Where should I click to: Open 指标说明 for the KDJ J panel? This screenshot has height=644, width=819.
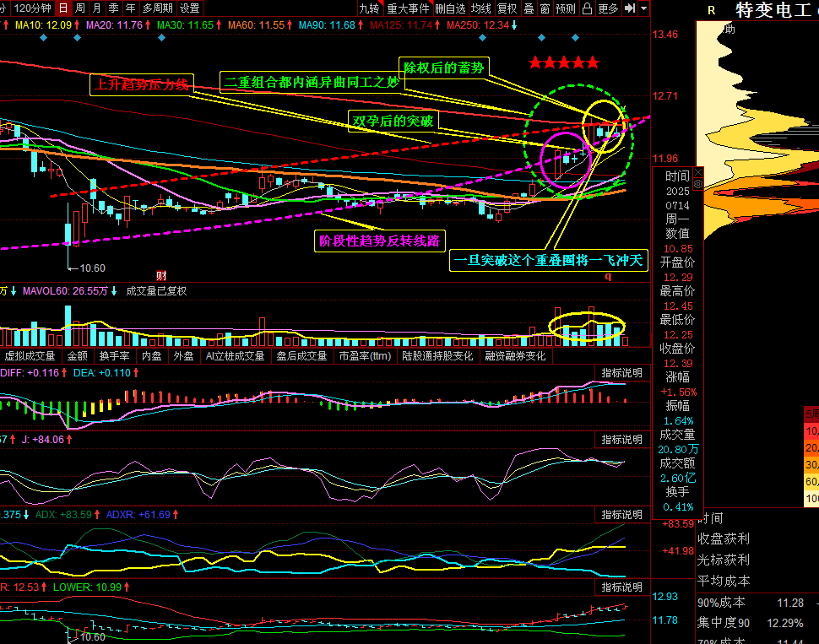coord(621,440)
